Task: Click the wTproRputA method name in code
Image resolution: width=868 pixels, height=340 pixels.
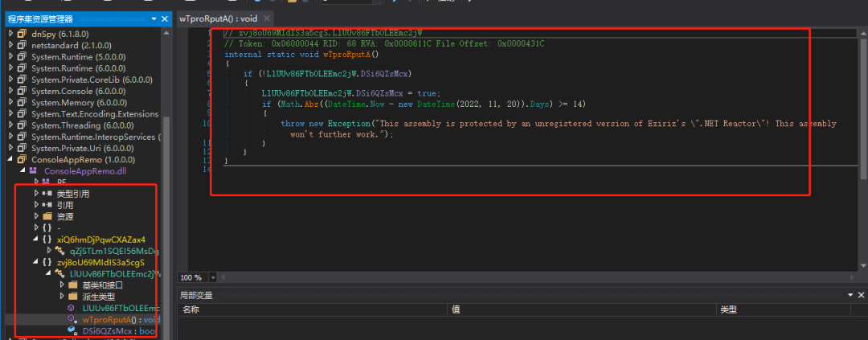Action: click(x=346, y=55)
